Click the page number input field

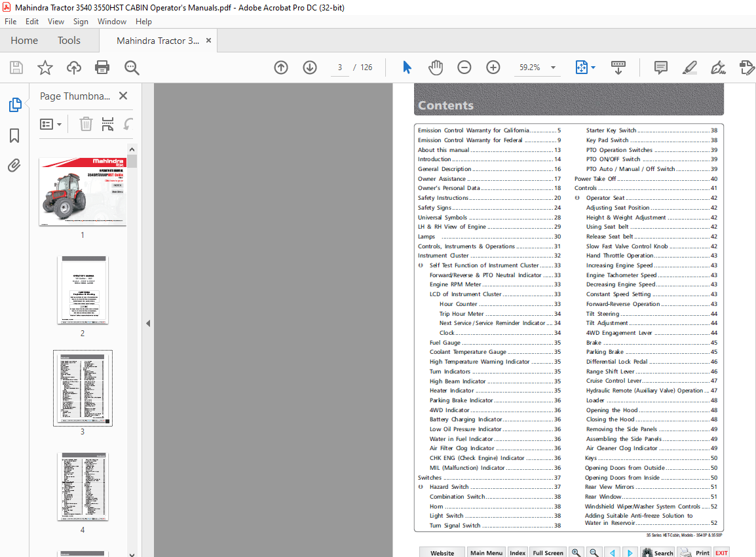[340, 67]
